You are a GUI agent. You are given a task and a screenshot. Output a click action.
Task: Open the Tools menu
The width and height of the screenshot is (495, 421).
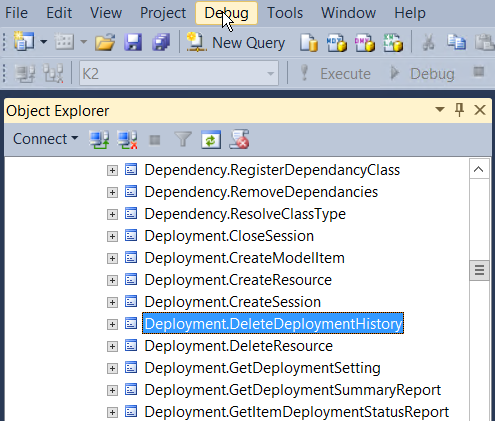(x=285, y=13)
